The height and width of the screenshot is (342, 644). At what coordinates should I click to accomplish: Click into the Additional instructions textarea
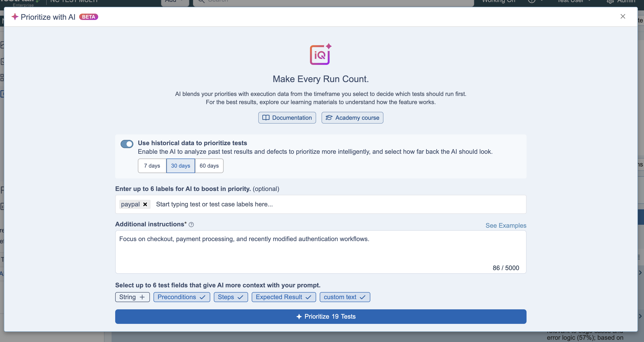tap(321, 252)
